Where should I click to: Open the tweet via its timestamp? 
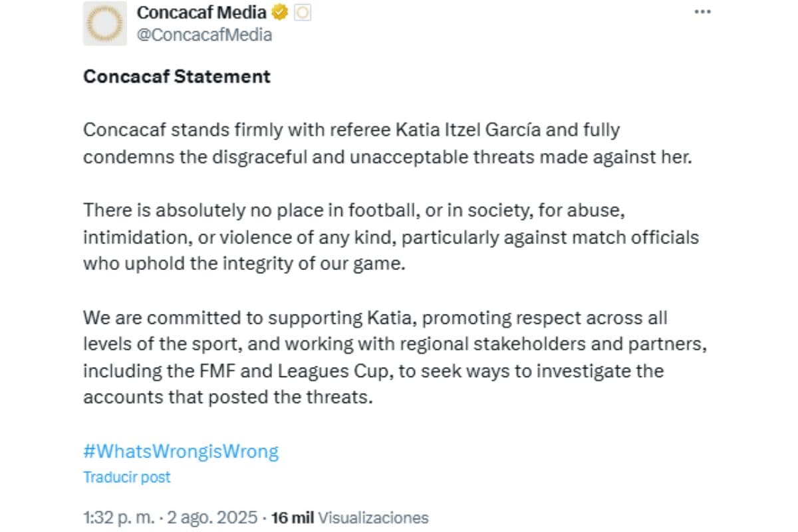(x=120, y=517)
